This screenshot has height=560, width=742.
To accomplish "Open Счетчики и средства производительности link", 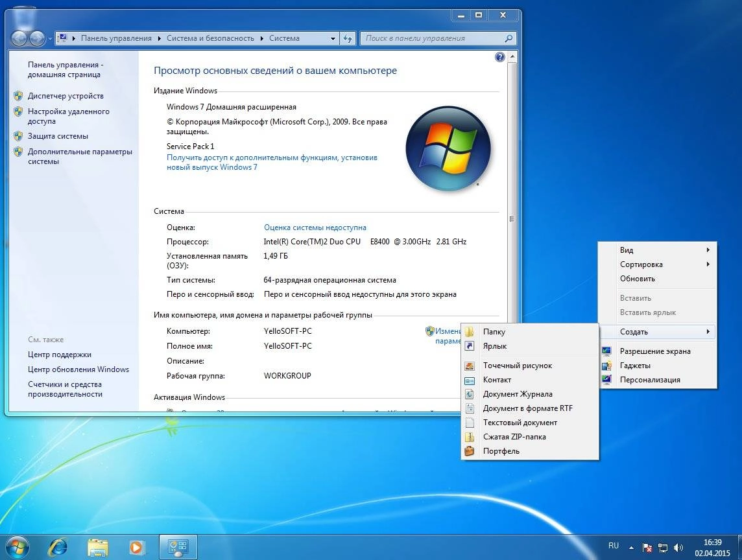I will click(65, 390).
